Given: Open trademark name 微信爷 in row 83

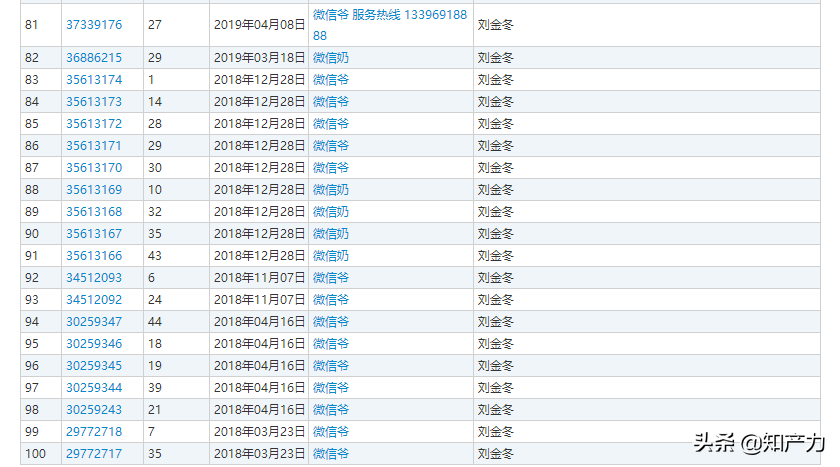Looking at the screenshot, I should pos(331,80).
